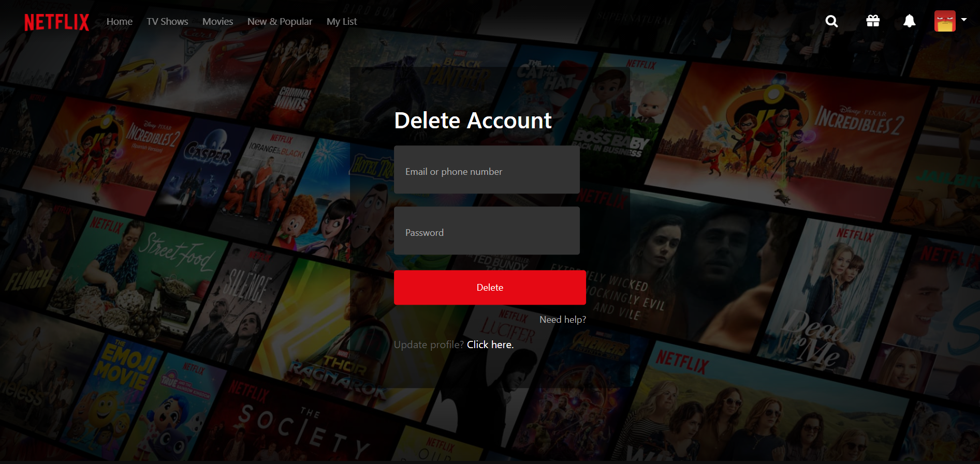Open the gift box icon
The height and width of the screenshot is (464, 980).
click(873, 21)
